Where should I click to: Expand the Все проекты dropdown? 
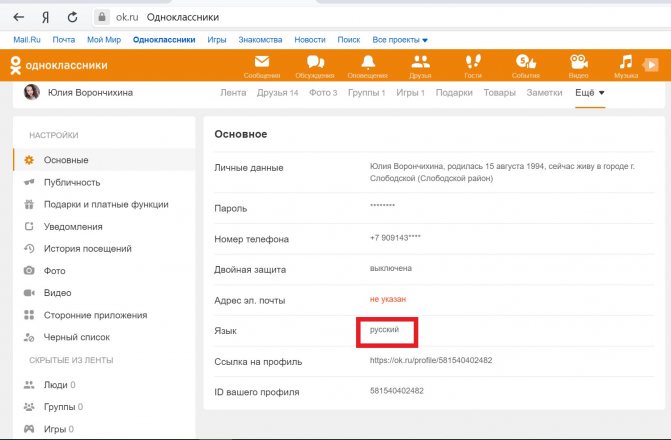point(400,40)
